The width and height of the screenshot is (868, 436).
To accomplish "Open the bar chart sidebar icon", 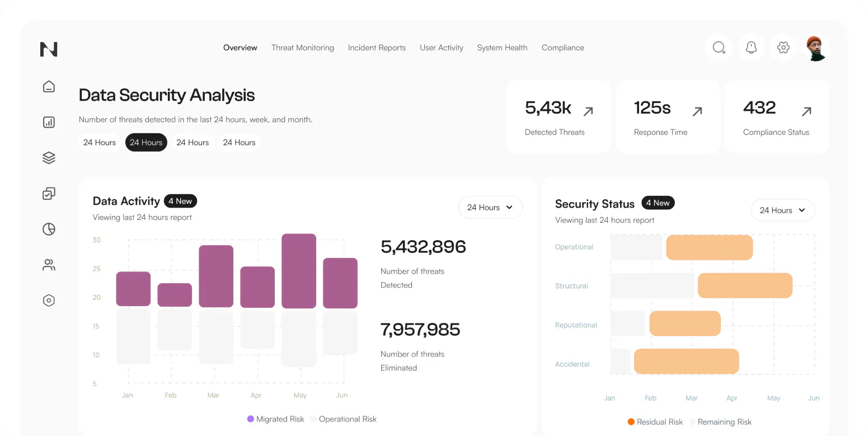I will coord(49,122).
